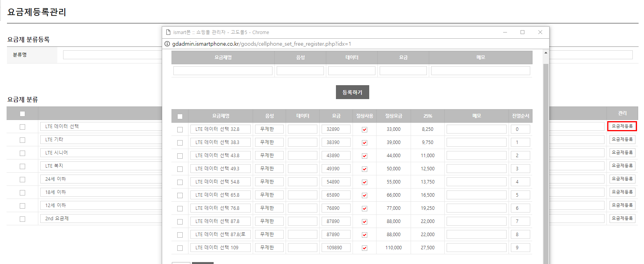Image resolution: width=644 pixels, height=264 pixels.
Task: Click the 진열순서 field containing 5
Action: click(x=520, y=195)
